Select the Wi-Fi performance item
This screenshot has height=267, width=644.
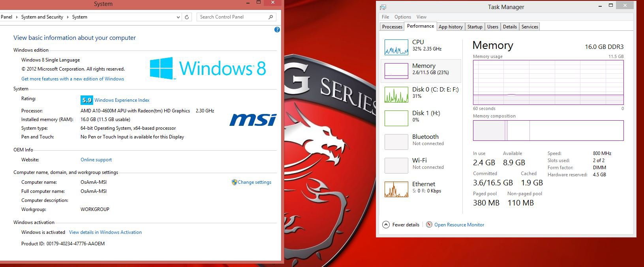point(421,165)
